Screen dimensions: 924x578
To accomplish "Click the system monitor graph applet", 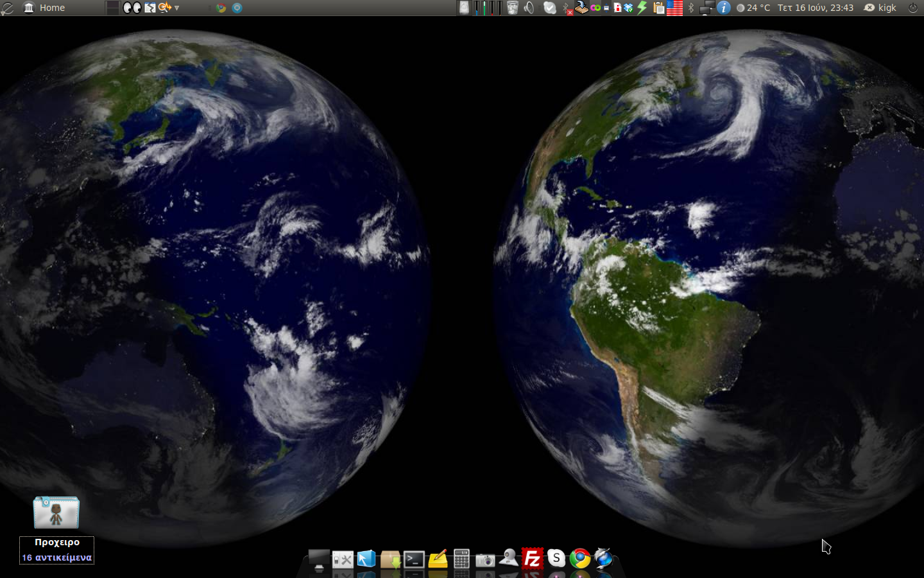I will (x=488, y=8).
